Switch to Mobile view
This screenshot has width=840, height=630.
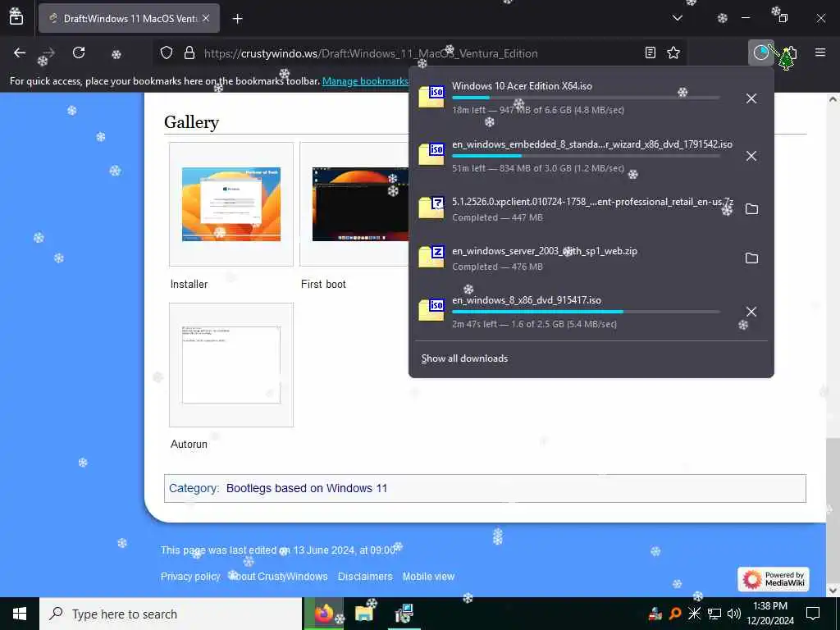(x=428, y=577)
